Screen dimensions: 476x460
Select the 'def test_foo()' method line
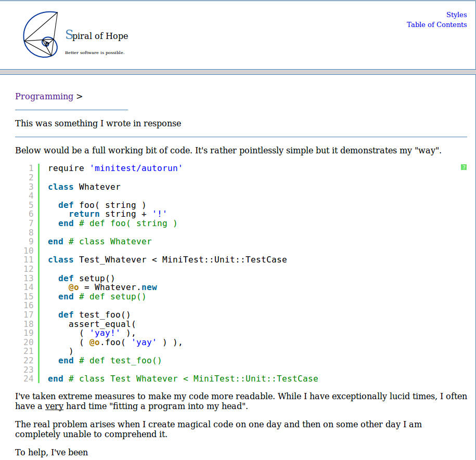(x=94, y=314)
